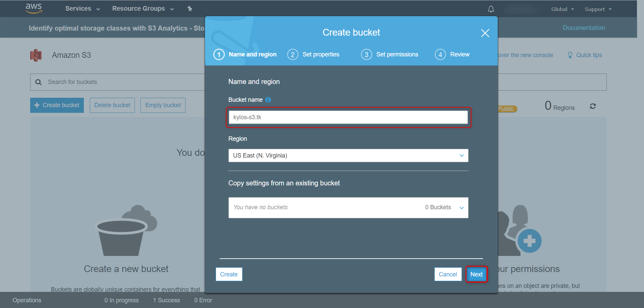This screenshot has height=308, width=644.
Task: Click the AWS logo home icon
Action: (34, 9)
